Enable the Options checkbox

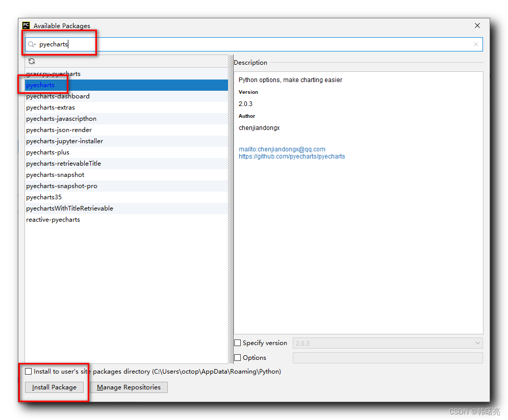pyautogui.click(x=238, y=357)
